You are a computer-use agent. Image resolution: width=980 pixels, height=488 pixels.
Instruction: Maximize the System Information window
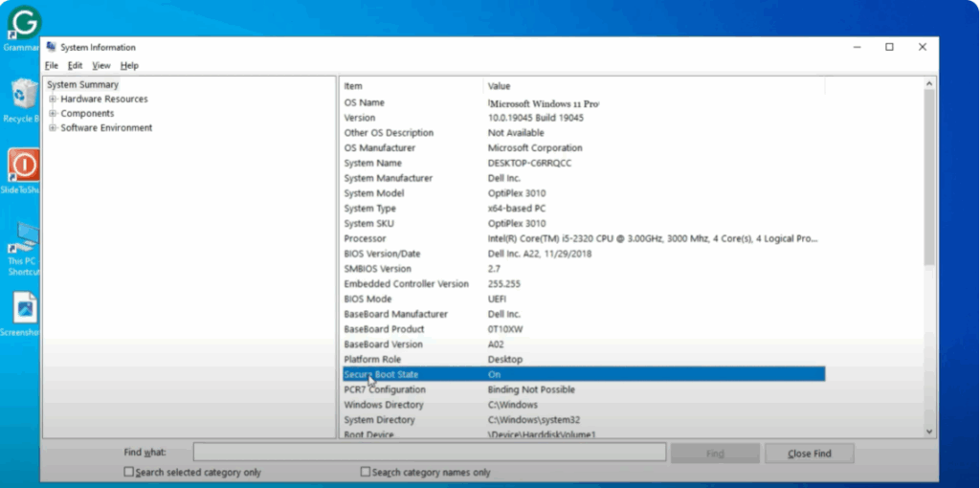pos(889,47)
